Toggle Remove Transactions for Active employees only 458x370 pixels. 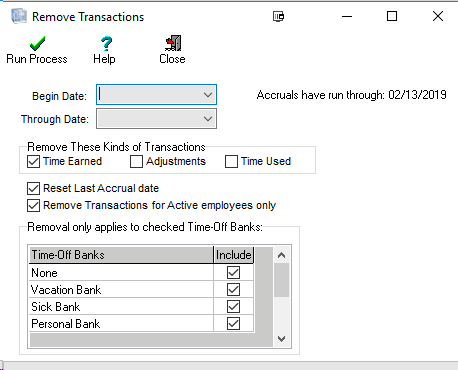pyautogui.click(x=33, y=205)
